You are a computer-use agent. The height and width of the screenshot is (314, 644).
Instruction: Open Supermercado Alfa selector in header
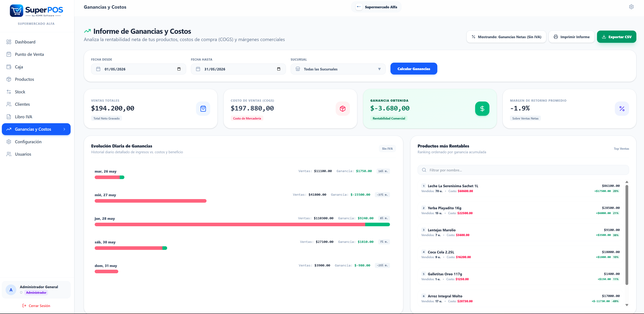376,7
